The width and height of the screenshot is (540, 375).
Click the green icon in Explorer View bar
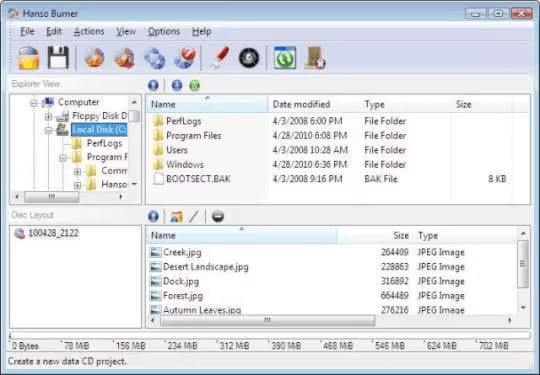[195, 85]
